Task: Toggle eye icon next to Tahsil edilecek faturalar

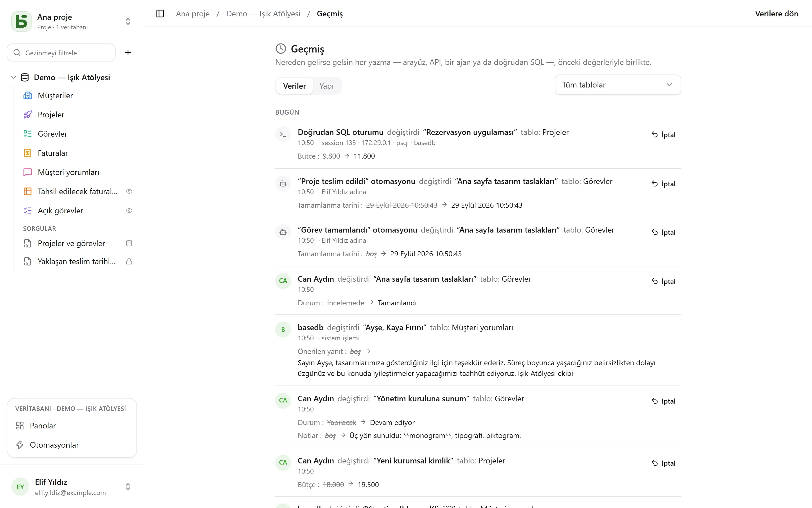Action: (129, 191)
